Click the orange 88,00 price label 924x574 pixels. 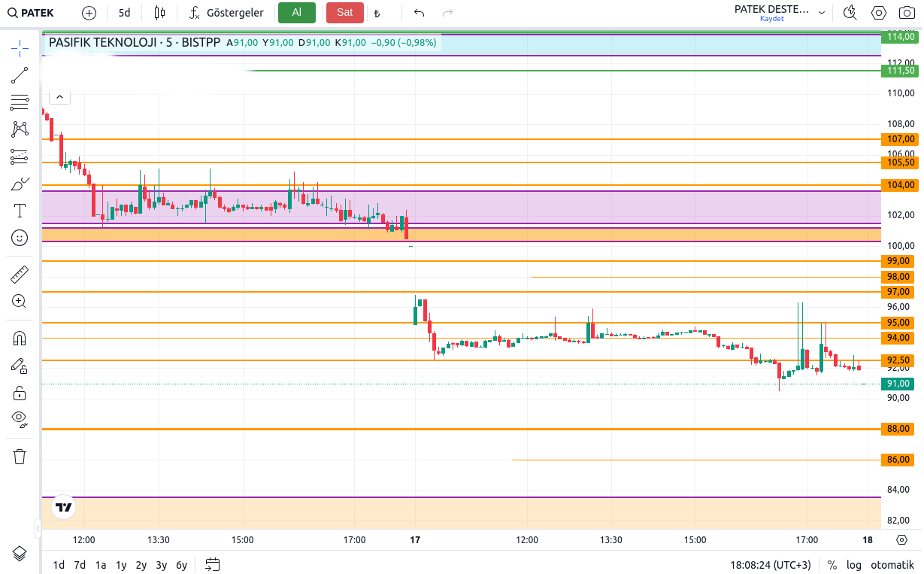click(899, 429)
